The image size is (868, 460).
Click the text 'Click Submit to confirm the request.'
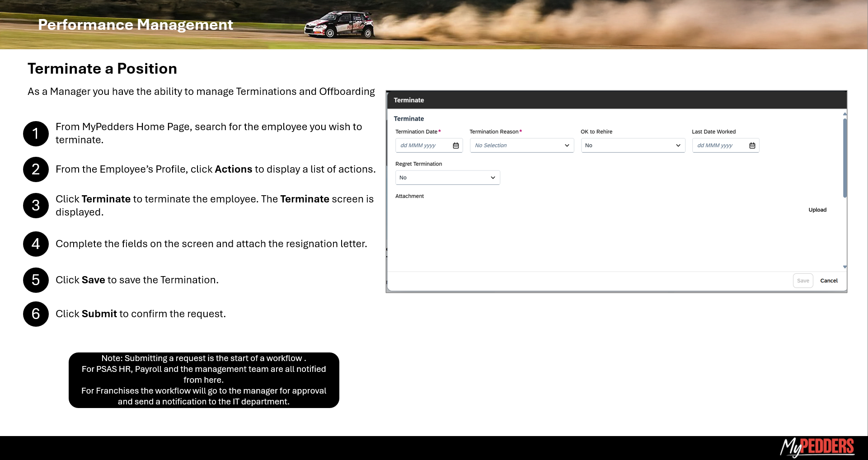(141, 314)
